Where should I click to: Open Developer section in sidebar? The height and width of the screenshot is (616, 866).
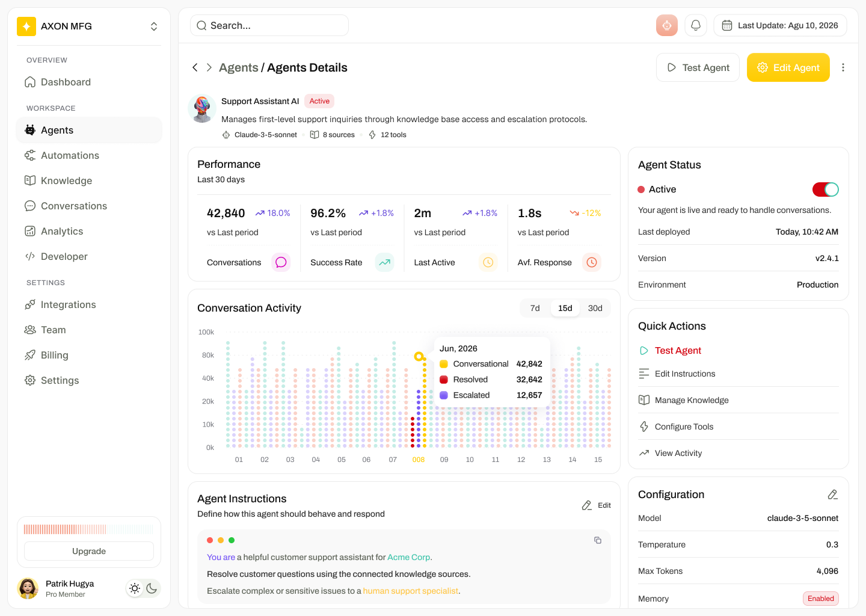tap(89, 256)
